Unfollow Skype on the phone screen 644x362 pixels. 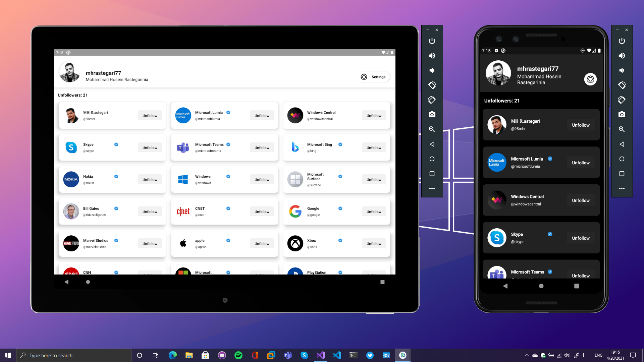pyautogui.click(x=581, y=238)
